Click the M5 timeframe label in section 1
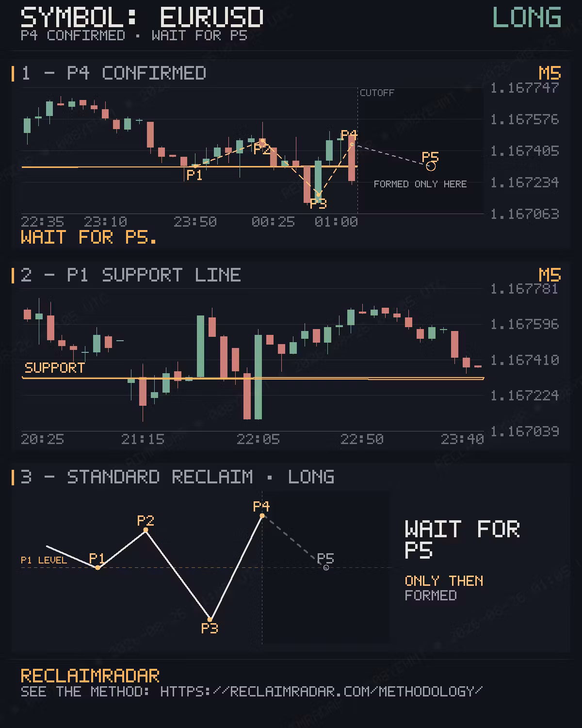582x728 pixels. coord(550,73)
